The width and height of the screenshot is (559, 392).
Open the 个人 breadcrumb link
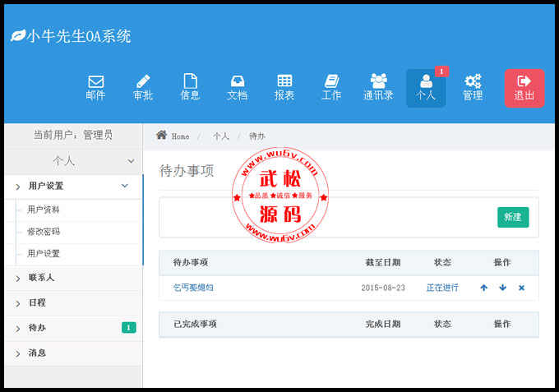coord(220,136)
